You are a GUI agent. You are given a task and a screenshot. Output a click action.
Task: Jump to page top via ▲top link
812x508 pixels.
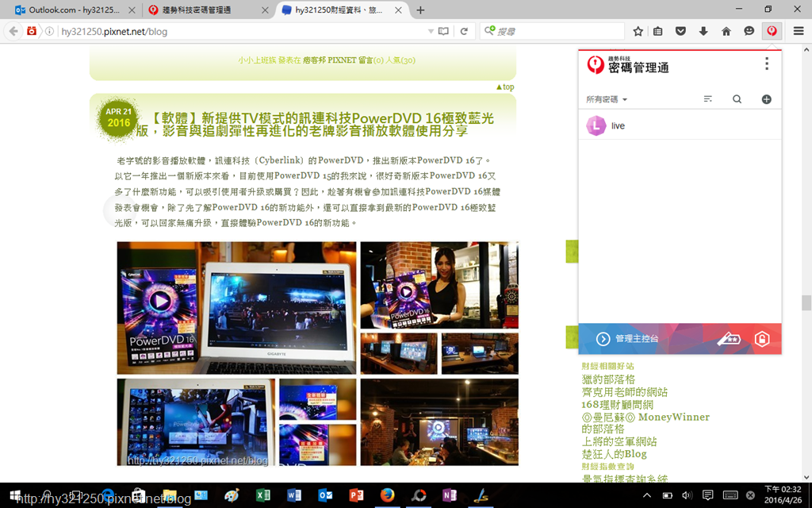click(x=505, y=87)
